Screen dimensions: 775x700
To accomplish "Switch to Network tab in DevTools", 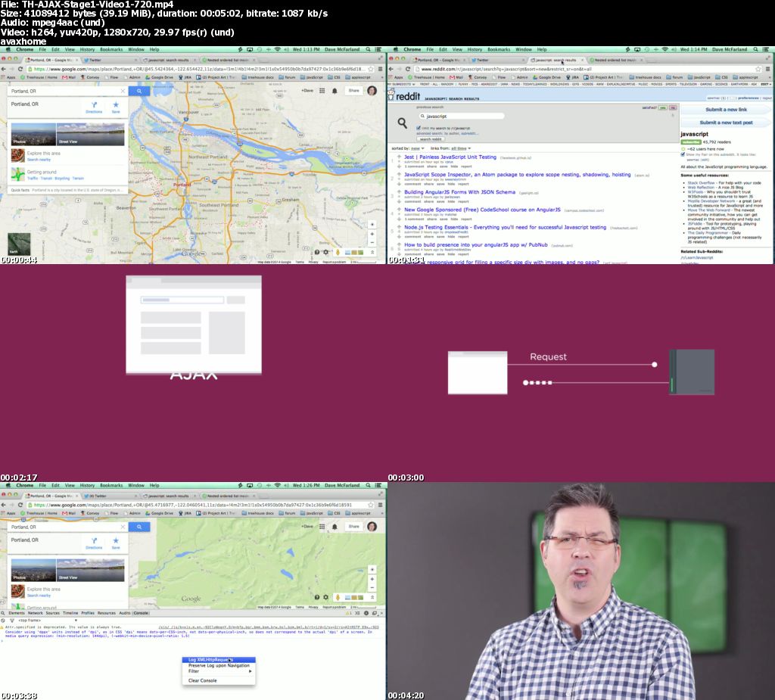I will 35,613.
